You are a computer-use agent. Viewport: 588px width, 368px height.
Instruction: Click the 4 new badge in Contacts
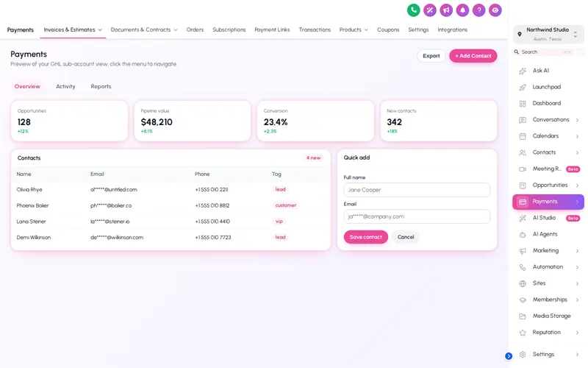tap(313, 158)
